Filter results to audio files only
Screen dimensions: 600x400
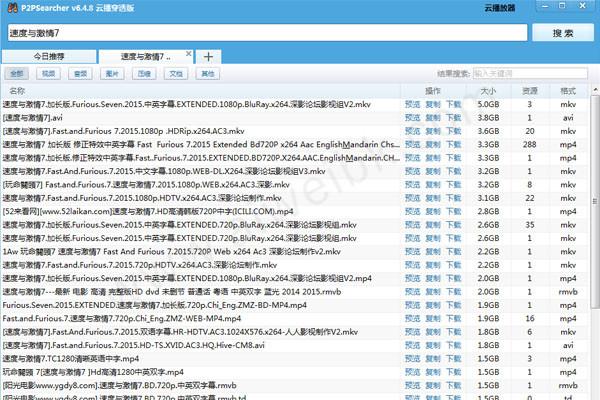80,73
